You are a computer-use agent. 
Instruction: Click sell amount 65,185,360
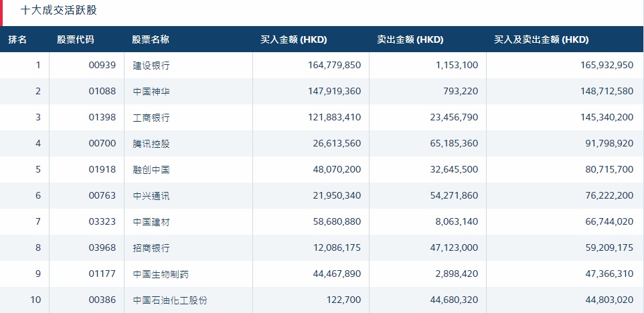click(x=454, y=143)
